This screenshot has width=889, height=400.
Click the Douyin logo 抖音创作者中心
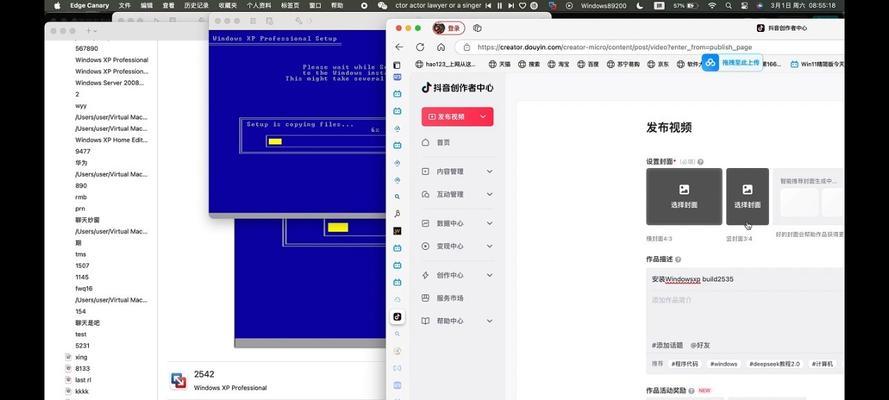[457, 87]
